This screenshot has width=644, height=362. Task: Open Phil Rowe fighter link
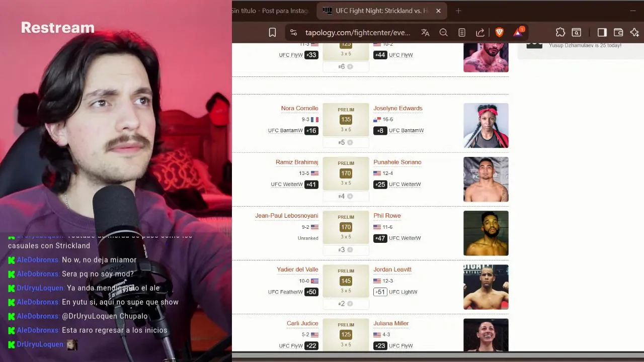pyautogui.click(x=387, y=216)
